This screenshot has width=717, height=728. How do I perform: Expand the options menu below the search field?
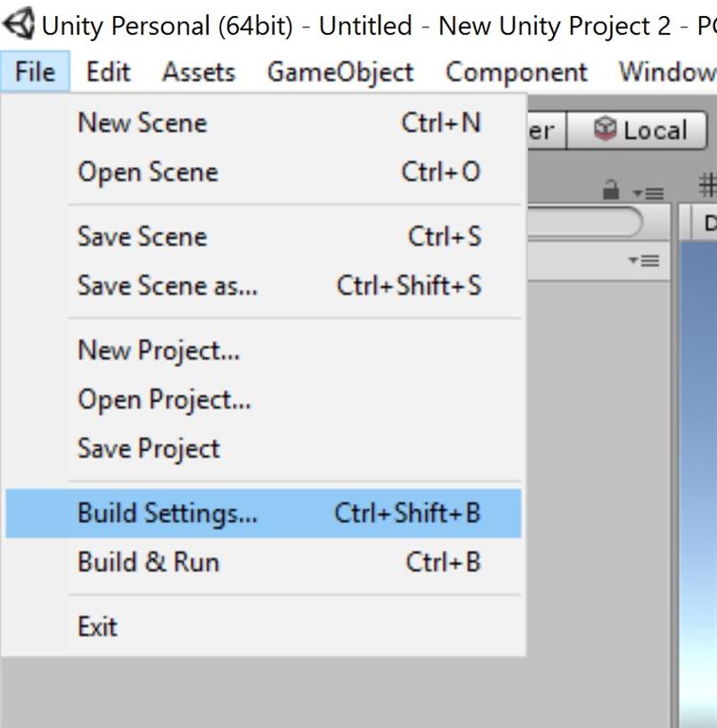click(644, 260)
